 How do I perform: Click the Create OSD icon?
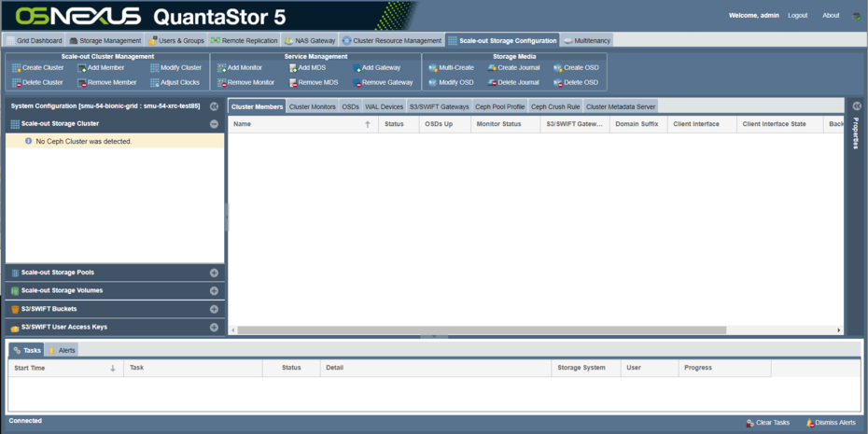(x=558, y=68)
